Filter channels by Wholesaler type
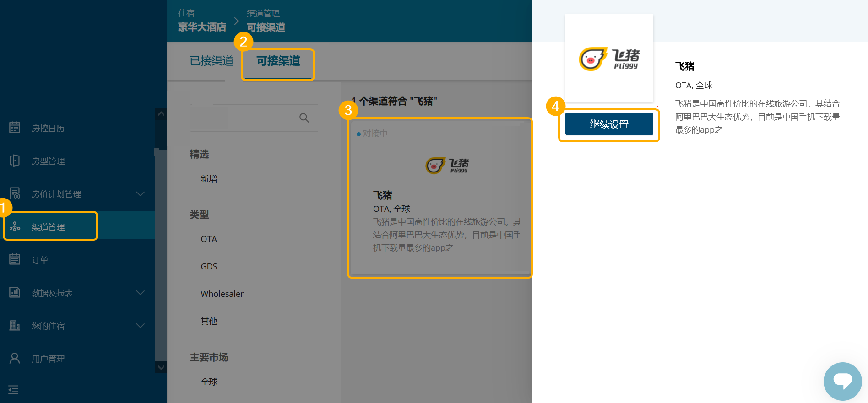The width and height of the screenshot is (868, 403). pyautogui.click(x=222, y=294)
